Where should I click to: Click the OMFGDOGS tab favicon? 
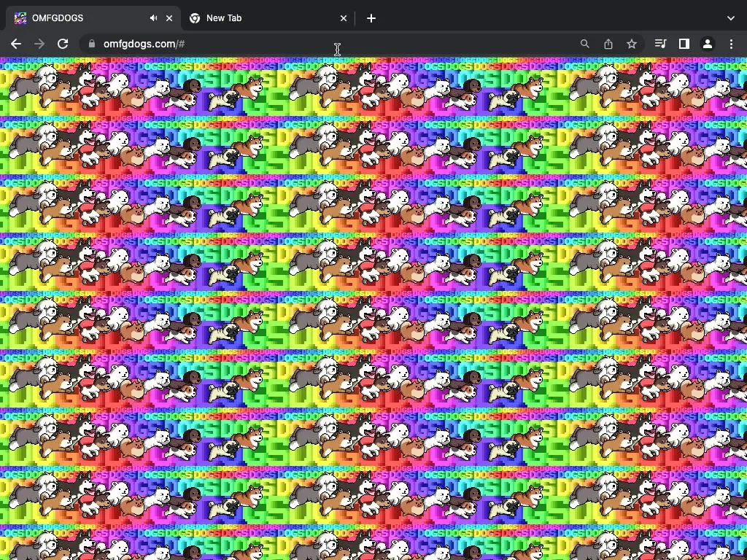20,18
